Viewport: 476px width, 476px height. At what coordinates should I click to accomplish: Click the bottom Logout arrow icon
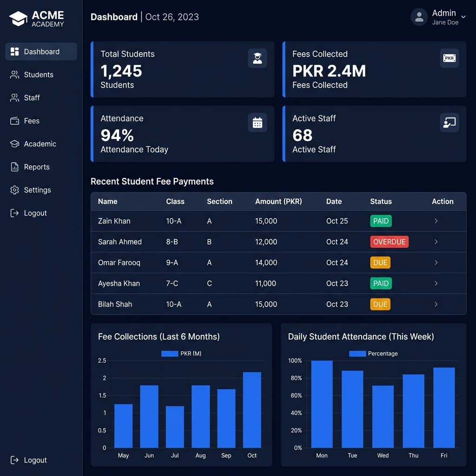click(14, 460)
